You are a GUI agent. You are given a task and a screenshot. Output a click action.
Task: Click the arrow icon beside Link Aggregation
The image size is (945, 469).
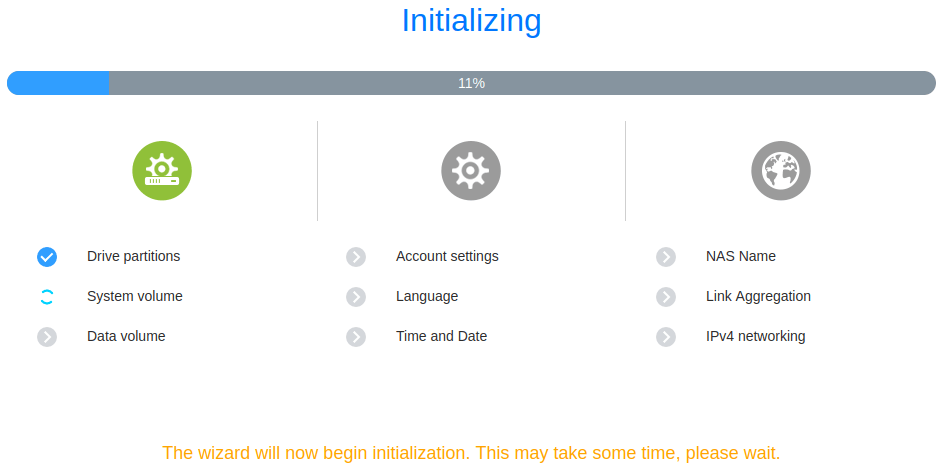(666, 297)
